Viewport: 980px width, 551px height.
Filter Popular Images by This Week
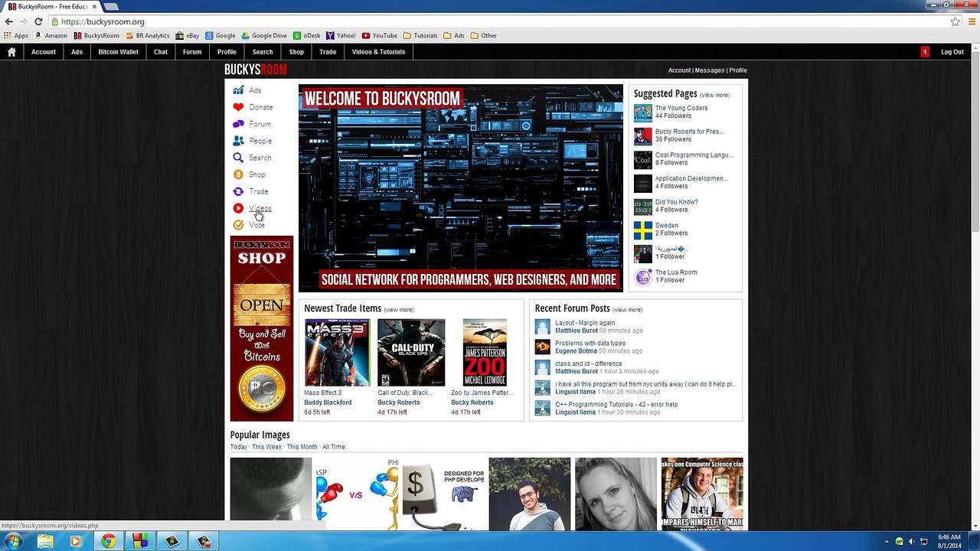266,447
